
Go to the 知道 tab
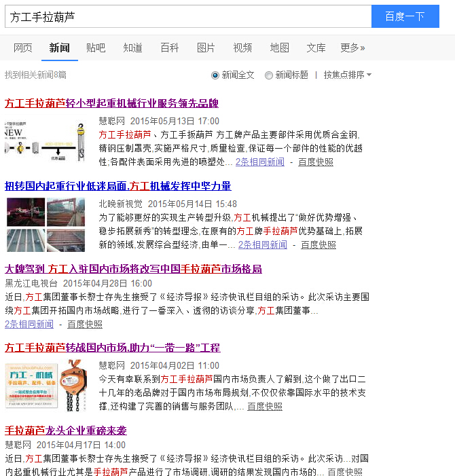coord(132,48)
